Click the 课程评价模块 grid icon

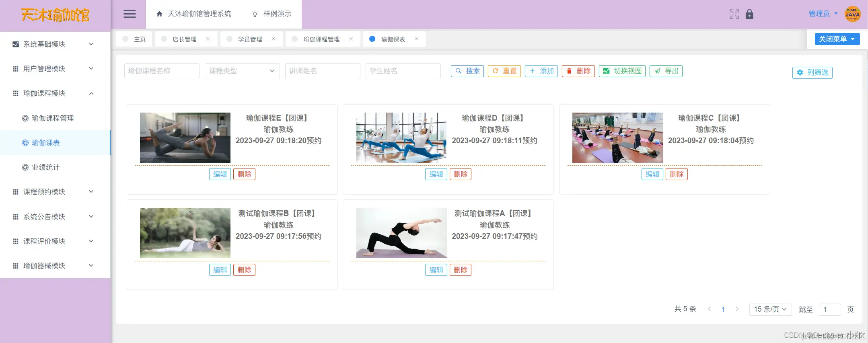click(x=16, y=241)
